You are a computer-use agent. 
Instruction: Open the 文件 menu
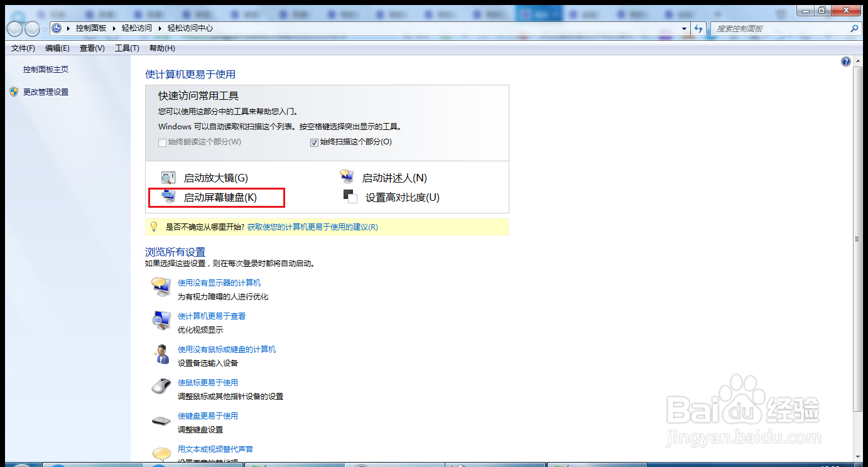coord(22,48)
